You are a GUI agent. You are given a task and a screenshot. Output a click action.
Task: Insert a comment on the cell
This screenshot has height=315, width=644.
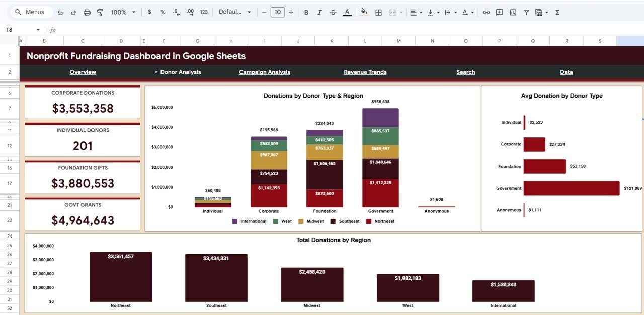click(x=499, y=12)
